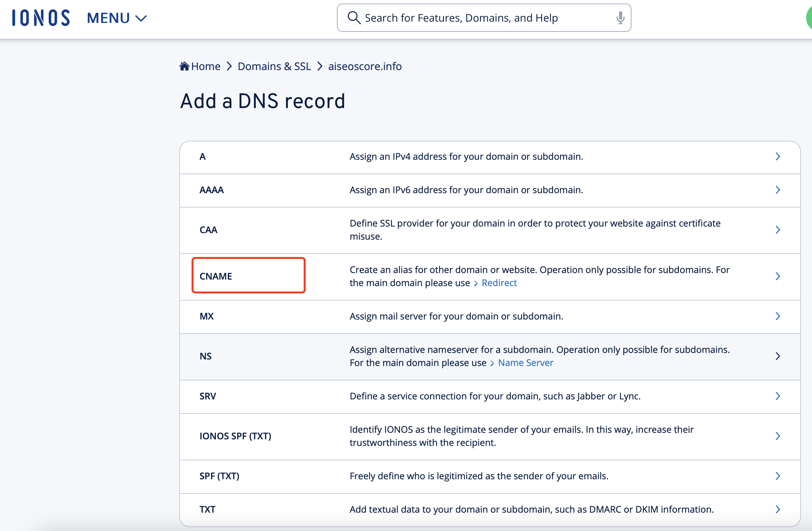Click the 'Assign alternative nameserver' description text
812x531 pixels.
[x=539, y=356]
